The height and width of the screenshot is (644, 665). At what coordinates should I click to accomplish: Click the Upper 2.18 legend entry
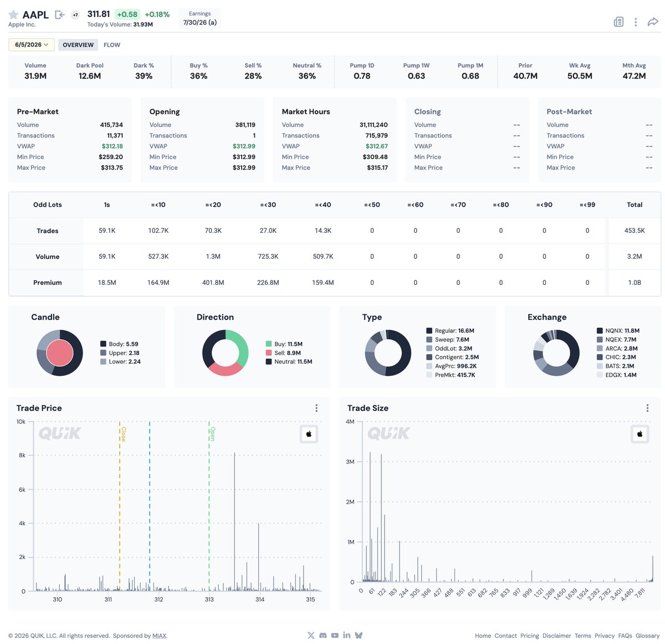point(120,353)
